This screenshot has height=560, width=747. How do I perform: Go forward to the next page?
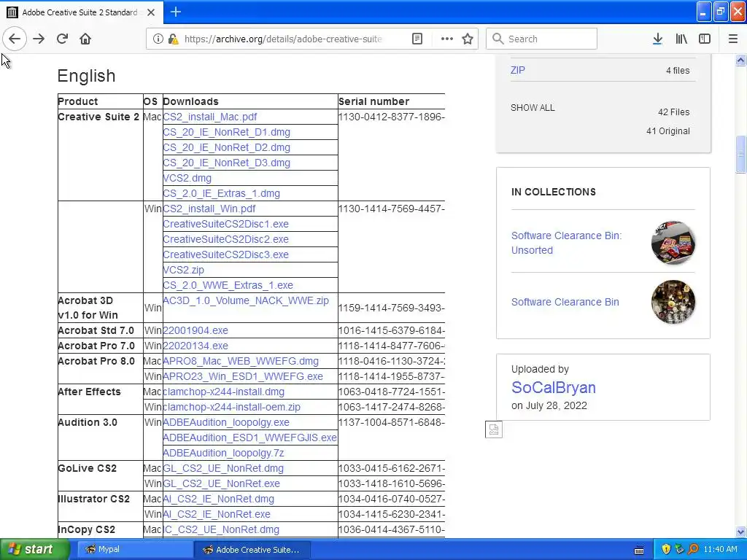(39, 39)
